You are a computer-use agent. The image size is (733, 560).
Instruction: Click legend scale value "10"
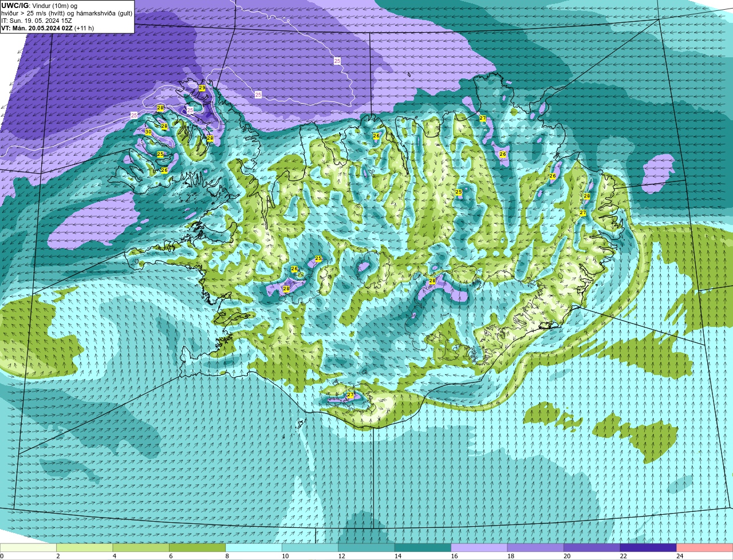click(x=285, y=556)
